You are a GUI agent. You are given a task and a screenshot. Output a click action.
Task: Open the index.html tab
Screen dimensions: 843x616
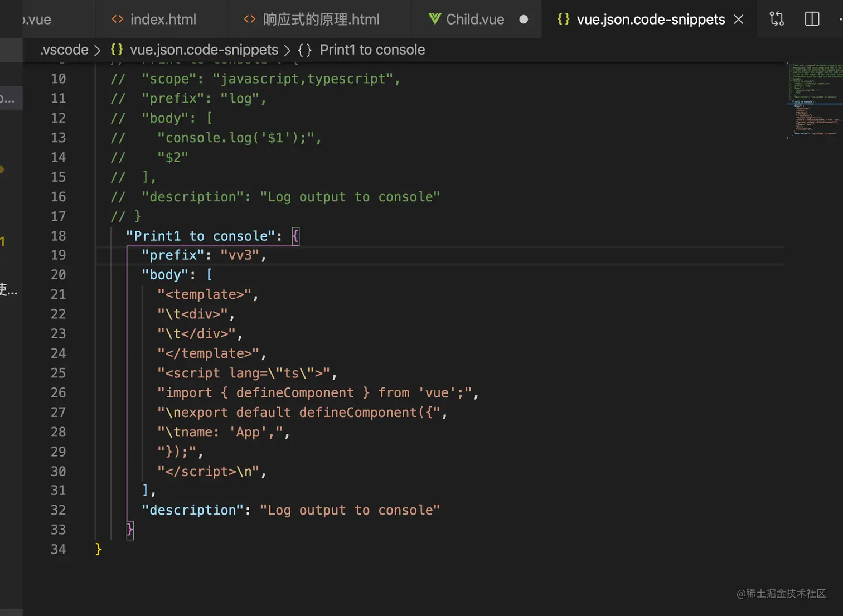pyautogui.click(x=162, y=20)
